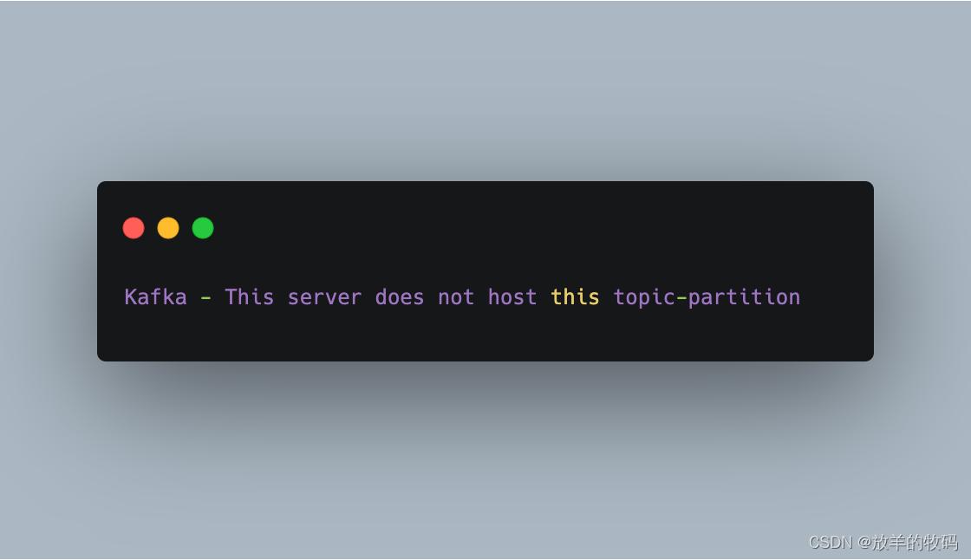
Task: Click the yellow minimize dot
Action: [x=168, y=228]
